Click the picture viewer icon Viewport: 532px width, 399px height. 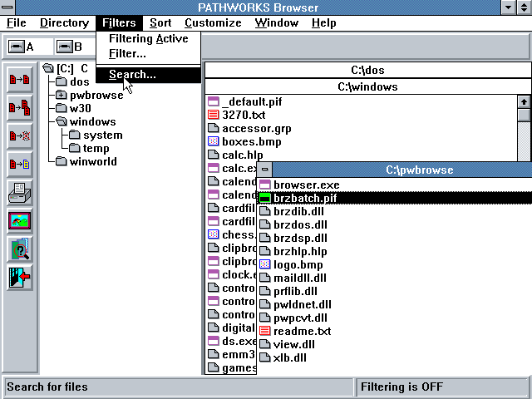[20, 221]
